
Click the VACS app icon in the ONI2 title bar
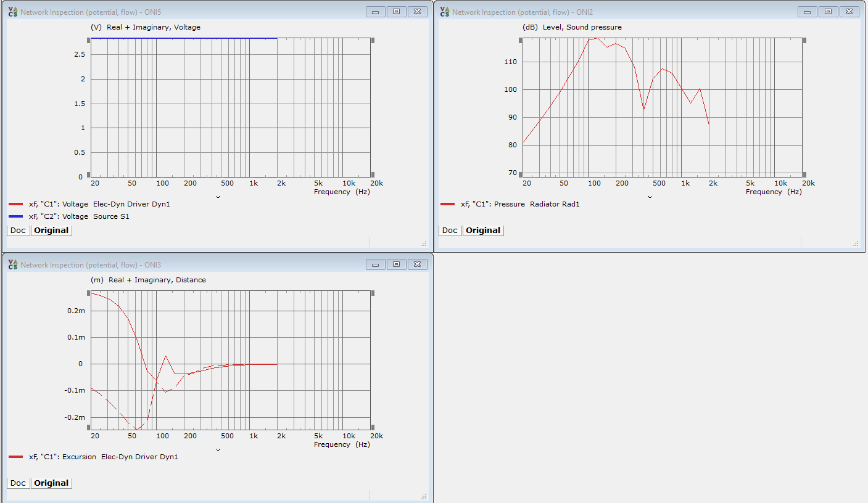pyautogui.click(x=444, y=12)
